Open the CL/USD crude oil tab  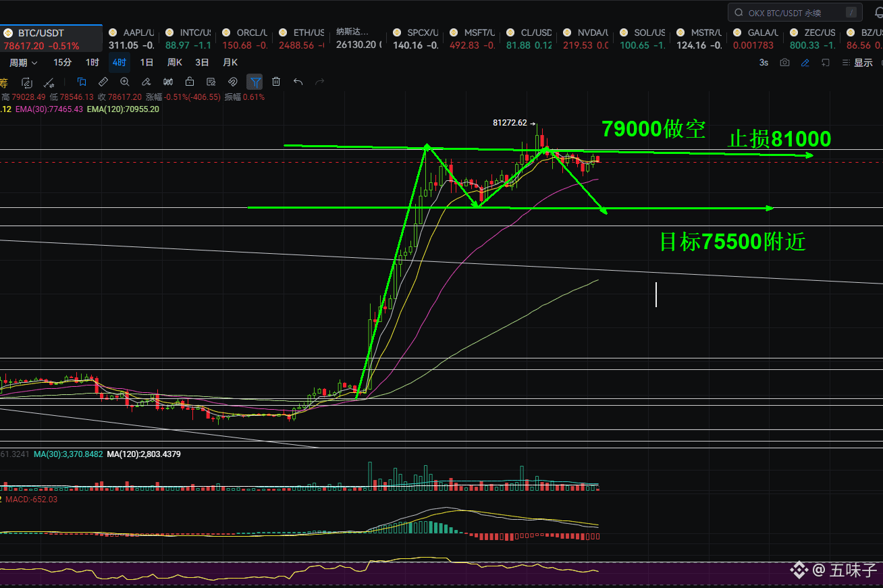[x=529, y=38]
